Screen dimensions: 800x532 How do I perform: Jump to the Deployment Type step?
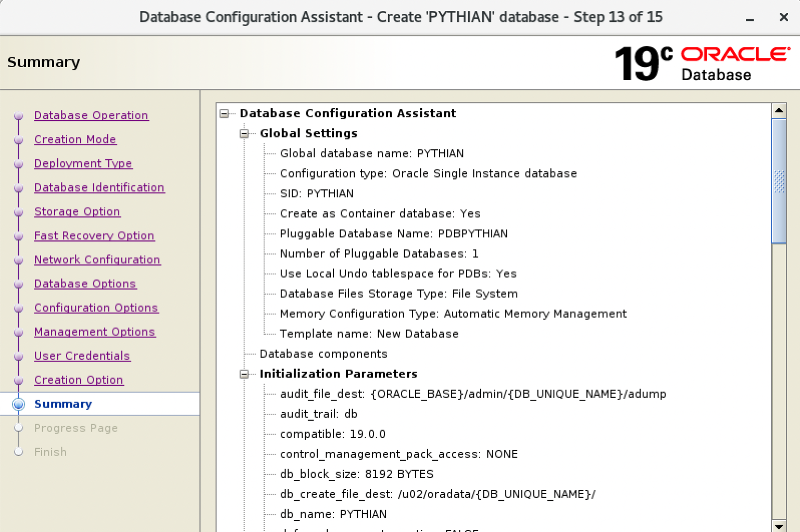click(x=83, y=163)
